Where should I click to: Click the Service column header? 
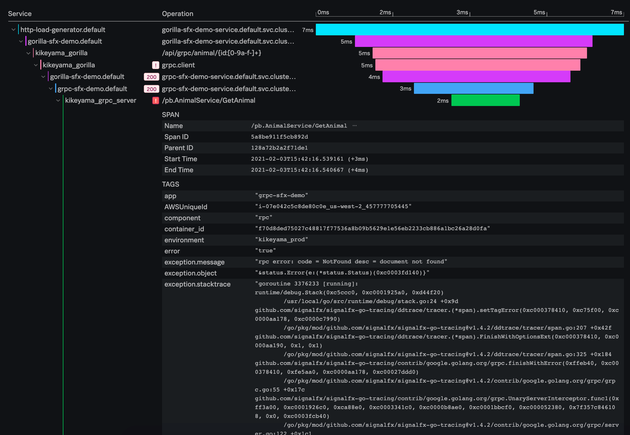point(20,14)
